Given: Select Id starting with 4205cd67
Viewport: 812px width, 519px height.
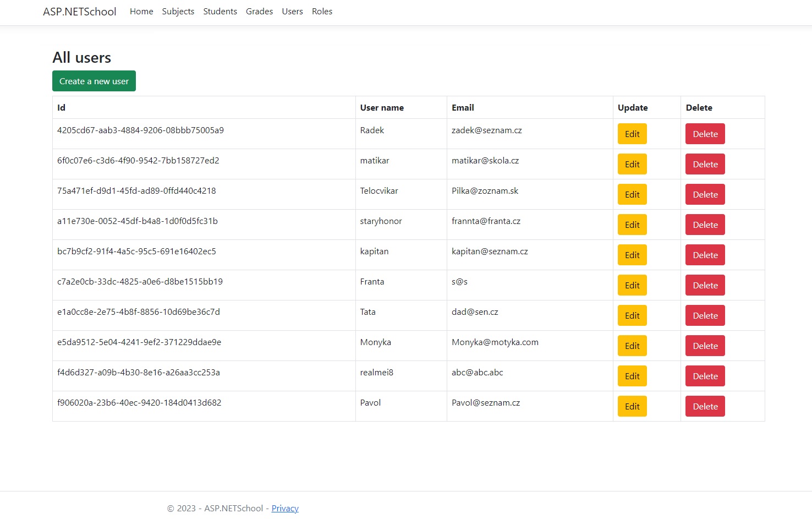Looking at the screenshot, I should [x=140, y=130].
